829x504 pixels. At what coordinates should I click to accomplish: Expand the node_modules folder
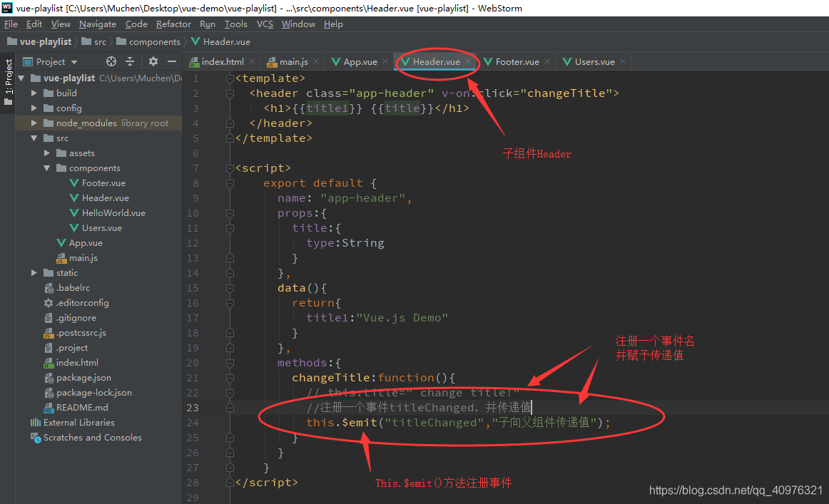34,123
